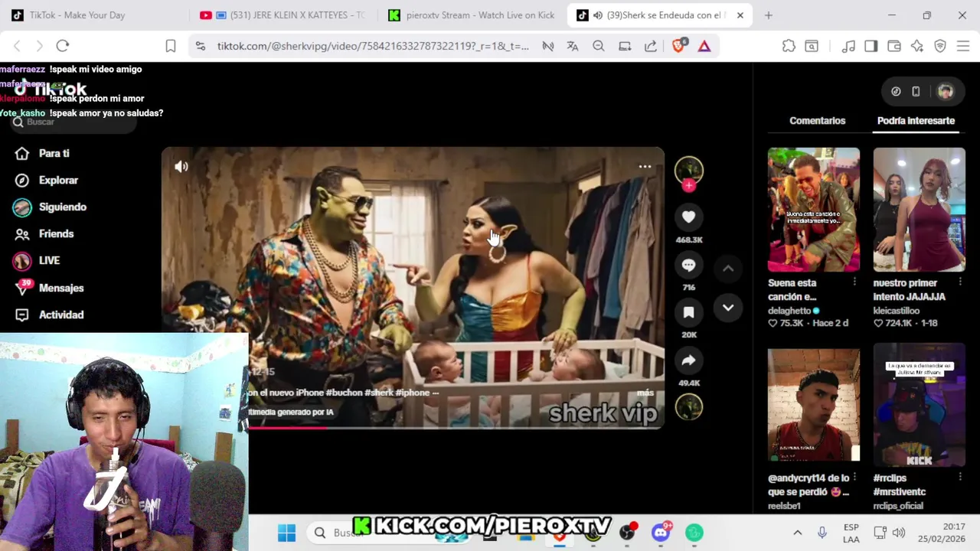Follow creator using red plus badge
The image size is (980, 551).
pyautogui.click(x=688, y=185)
